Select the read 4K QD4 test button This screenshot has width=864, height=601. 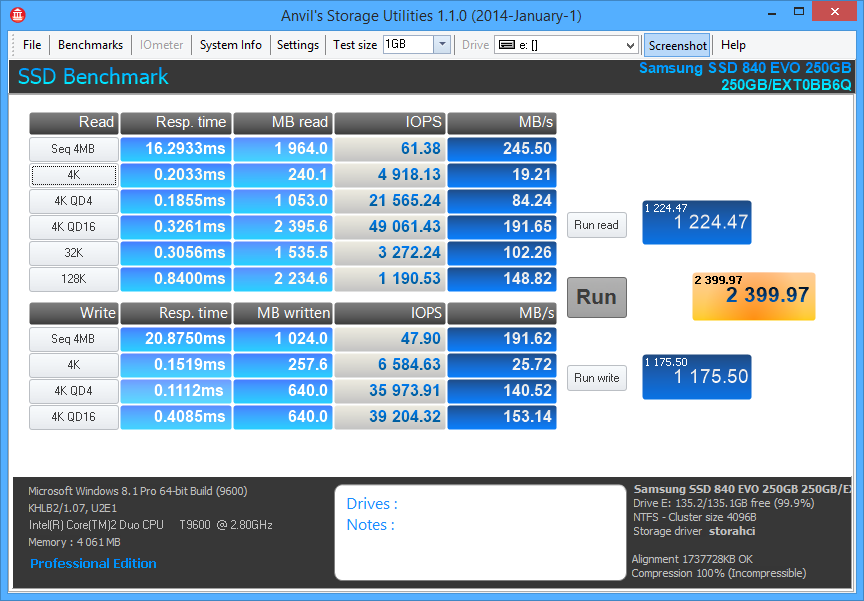[x=74, y=201]
